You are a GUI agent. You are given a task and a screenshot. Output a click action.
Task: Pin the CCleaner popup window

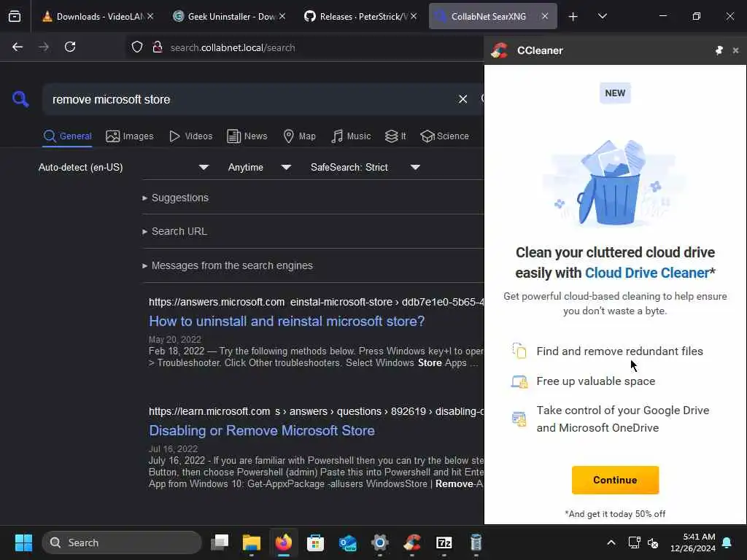click(x=719, y=50)
